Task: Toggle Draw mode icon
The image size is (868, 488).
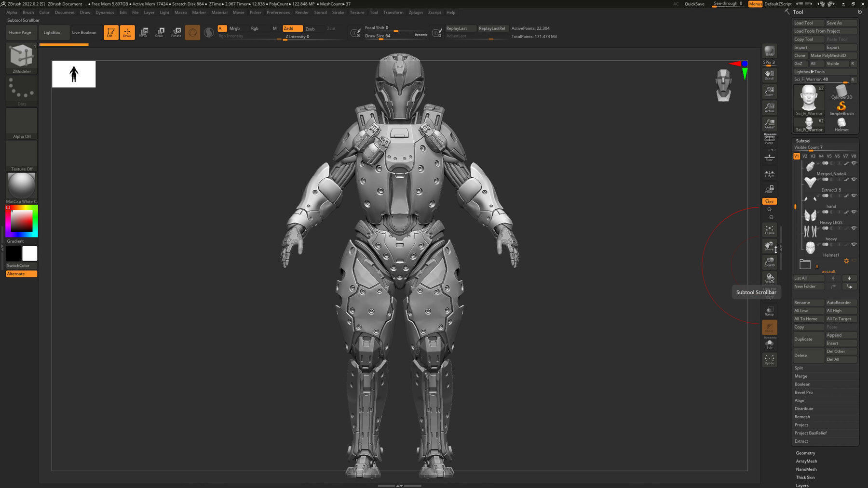Action: click(127, 32)
